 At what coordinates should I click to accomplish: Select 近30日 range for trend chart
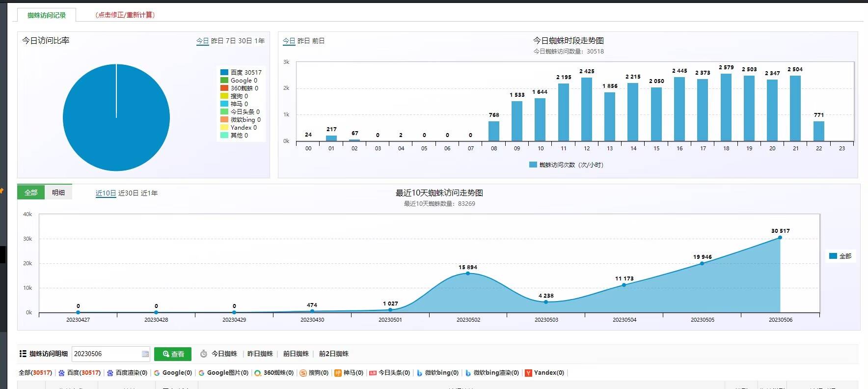(x=128, y=193)
